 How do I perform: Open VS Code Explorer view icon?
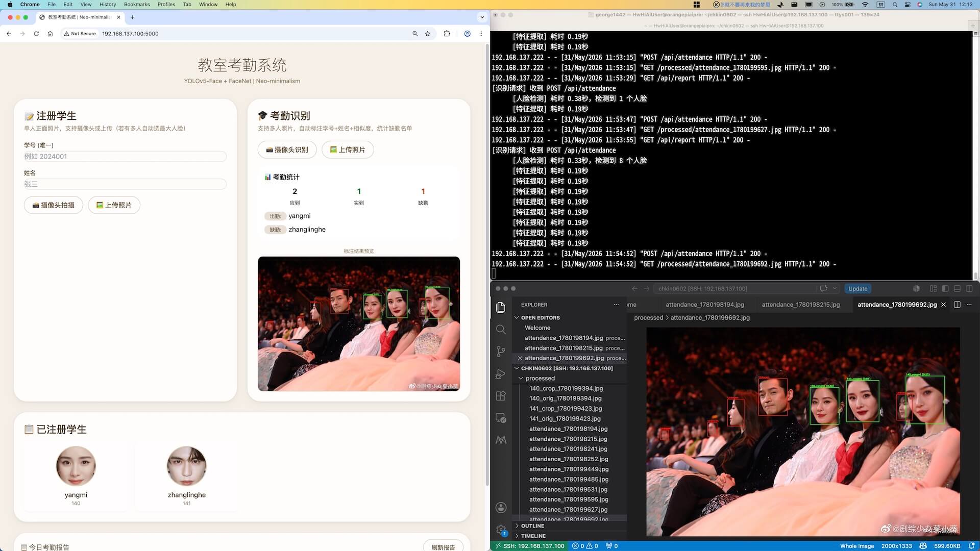(501, 307)
